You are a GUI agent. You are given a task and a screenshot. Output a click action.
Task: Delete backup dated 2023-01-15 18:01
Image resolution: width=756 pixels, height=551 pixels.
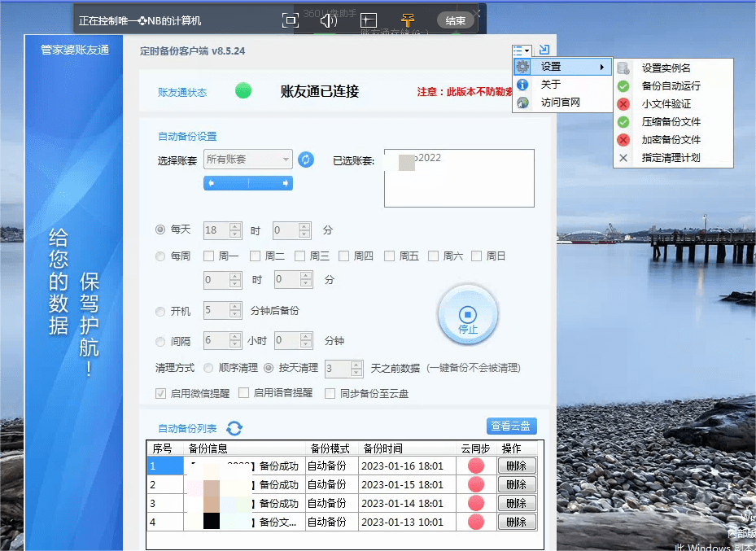click(x=517, y=484)
